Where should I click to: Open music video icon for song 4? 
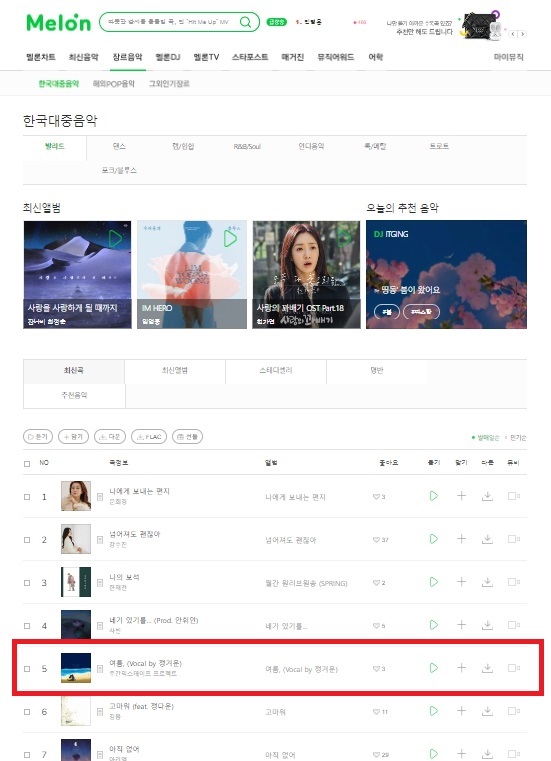(x=514, y=625)
